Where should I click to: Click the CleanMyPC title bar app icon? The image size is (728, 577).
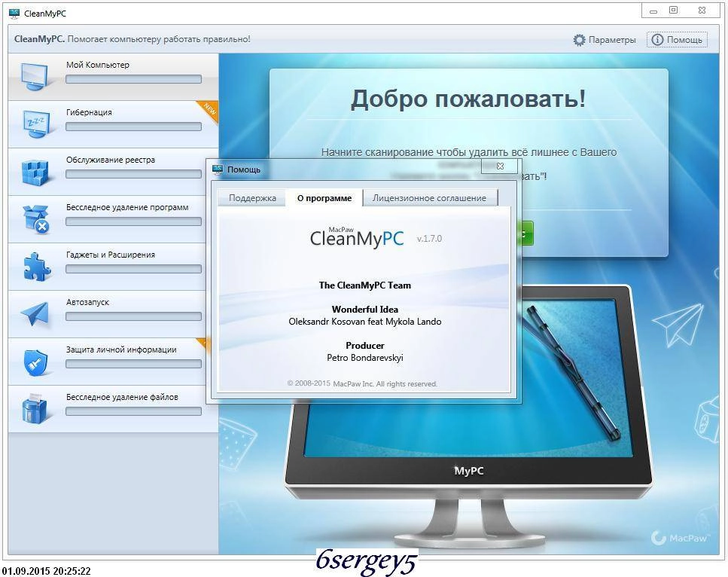click(14, 14)
